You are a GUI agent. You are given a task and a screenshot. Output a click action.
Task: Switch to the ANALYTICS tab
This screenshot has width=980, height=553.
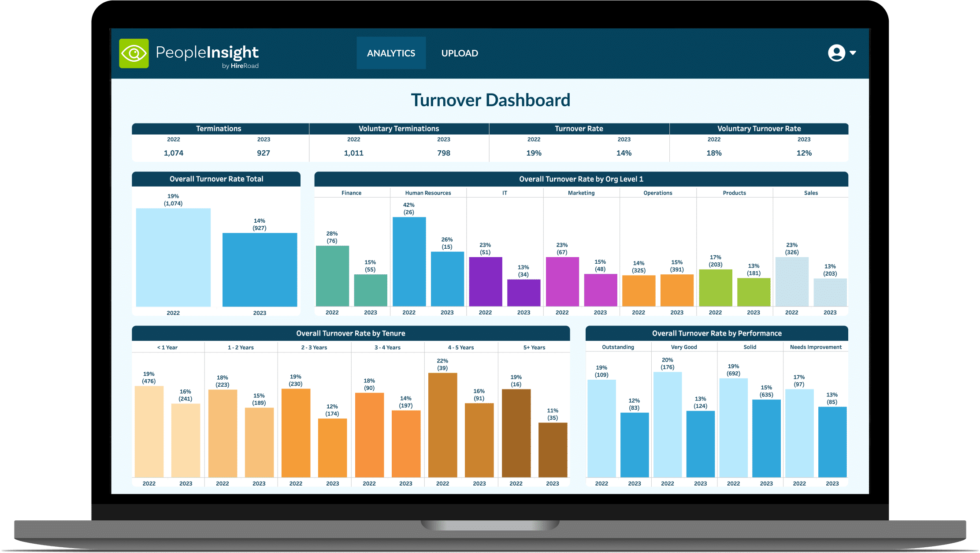[x=391, y=53]
